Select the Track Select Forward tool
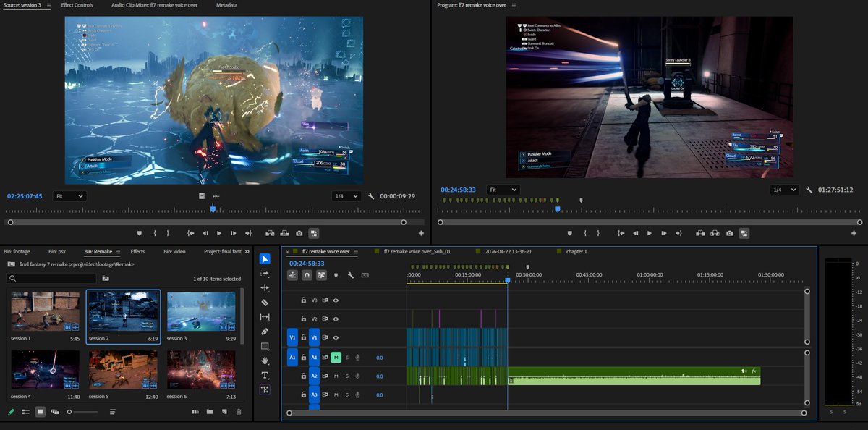This screenshot has height=430, width=868. (x=265, y=274)
